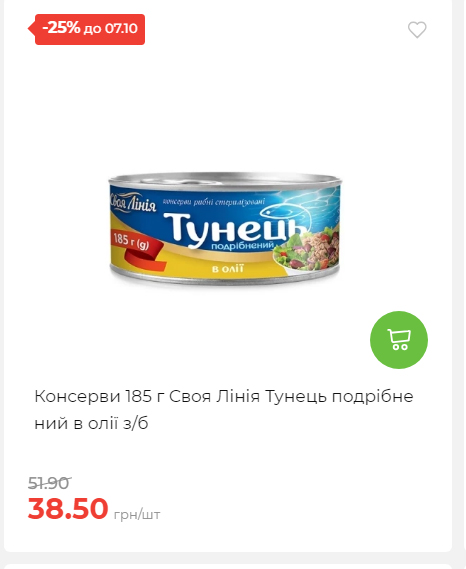Click the 'подрібнений' subtitle on the can
The height and width of the screenshot is (569, 466).
click(x=242, y=246)
